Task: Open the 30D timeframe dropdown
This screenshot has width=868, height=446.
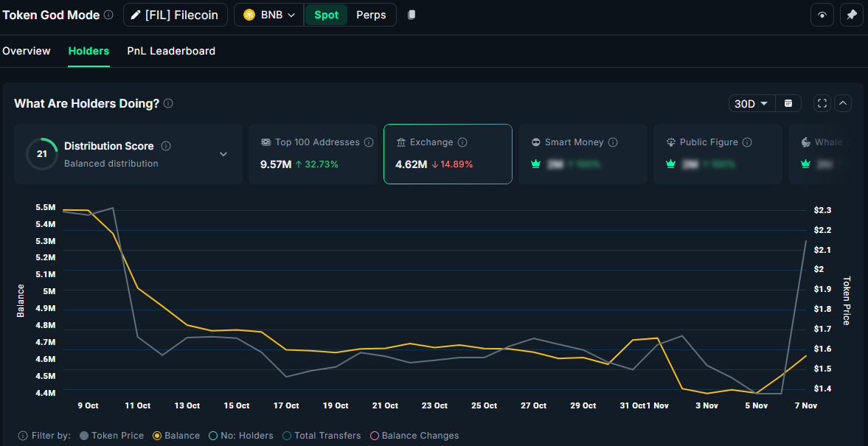Action: [x=751, y=103]
